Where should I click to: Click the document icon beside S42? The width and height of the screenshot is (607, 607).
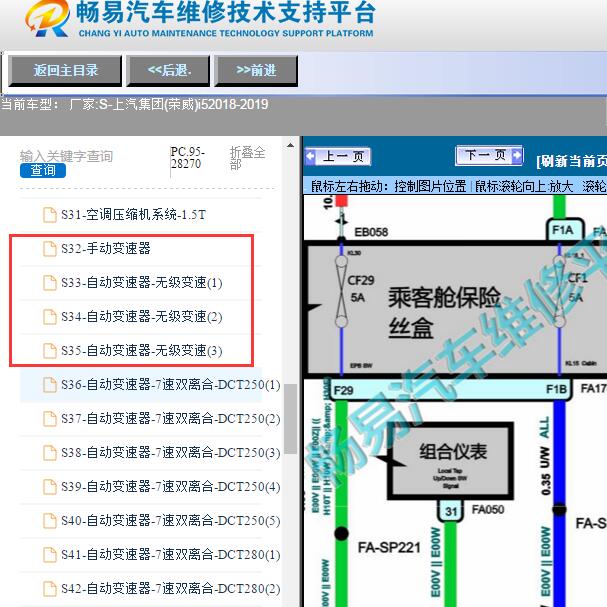[50, 589]
